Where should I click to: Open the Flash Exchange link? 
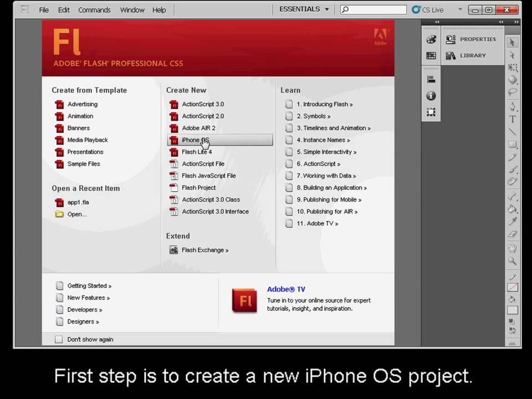click(x=205, y=250)
